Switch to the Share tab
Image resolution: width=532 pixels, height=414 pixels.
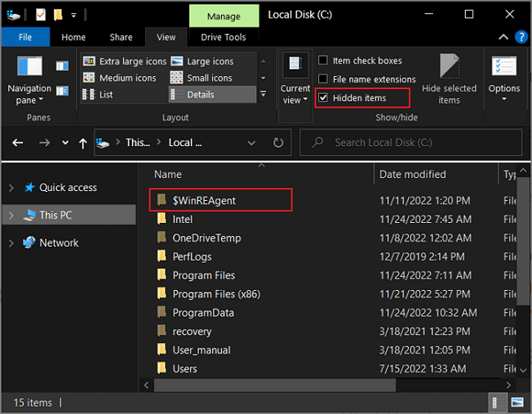pos(121,37)
